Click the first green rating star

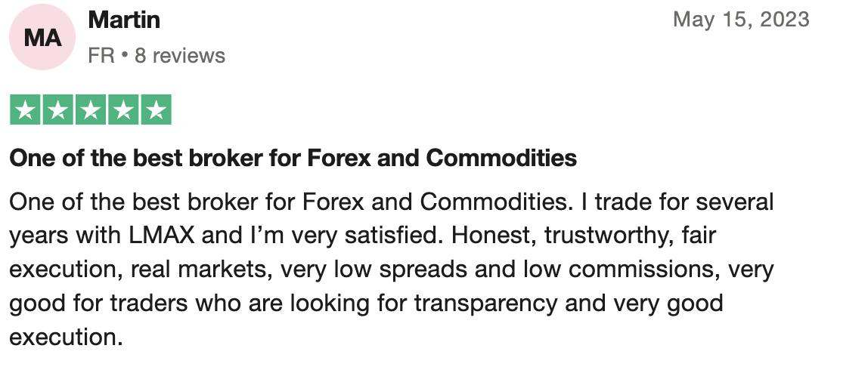click(25, 109)
